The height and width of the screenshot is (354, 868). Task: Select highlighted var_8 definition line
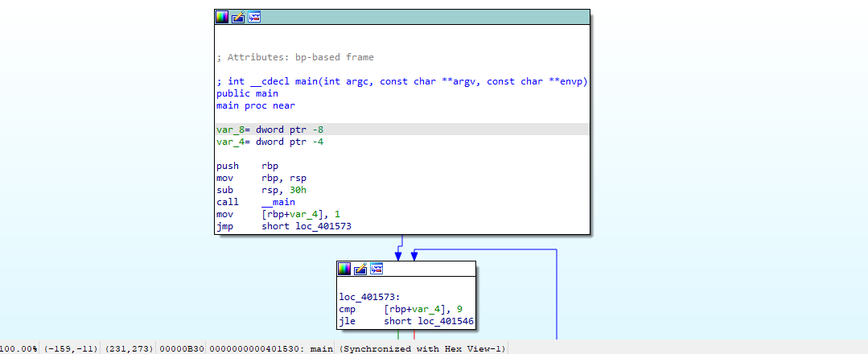tap(270, 130)
